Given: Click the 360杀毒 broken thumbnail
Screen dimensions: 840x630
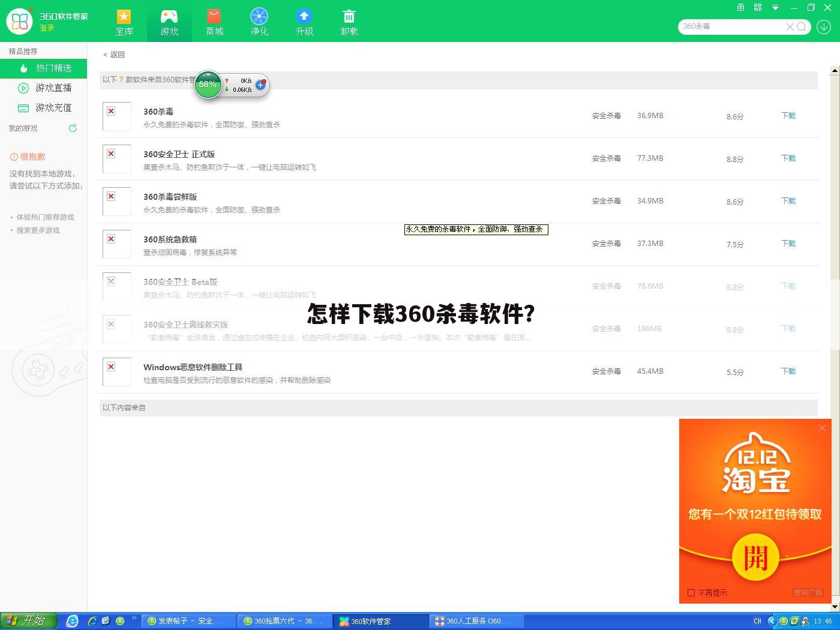Looking at the screenshot, I should (x=117, y=116).
